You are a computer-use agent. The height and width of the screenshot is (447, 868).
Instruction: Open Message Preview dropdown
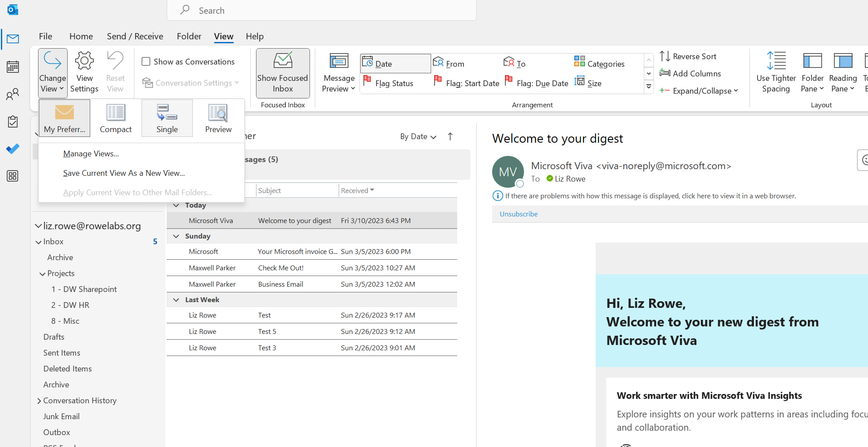click(x=339, y=73)
